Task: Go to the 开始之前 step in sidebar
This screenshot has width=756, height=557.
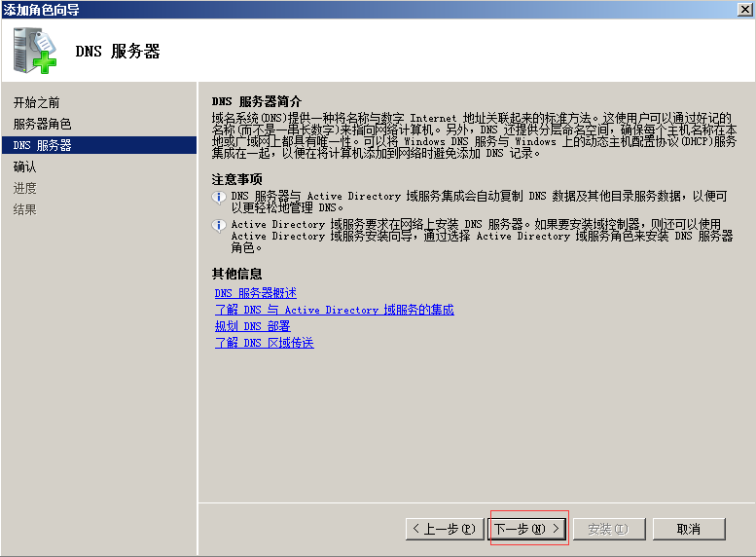Action: (37, 102)
